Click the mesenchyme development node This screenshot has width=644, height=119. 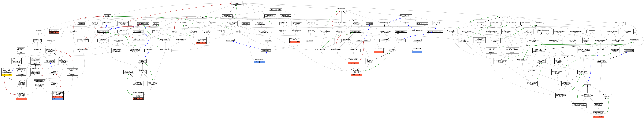[435, 31]
